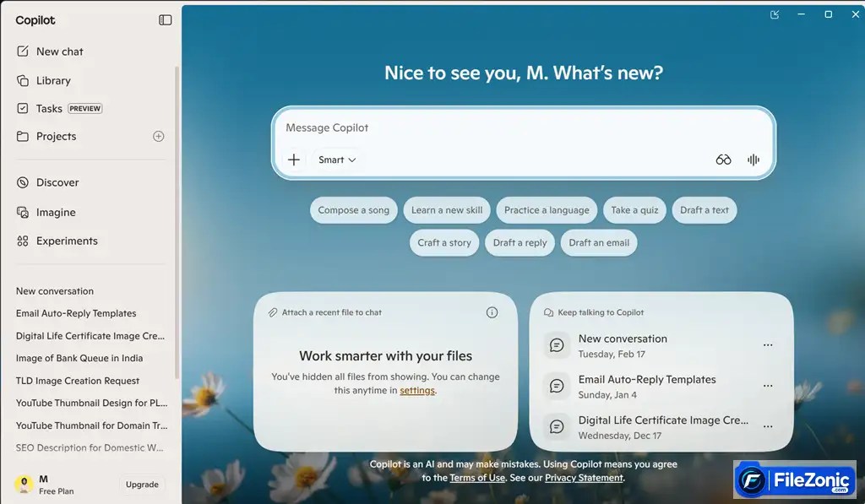
Task: Open more options for Digital Life Certificate row
Action: 768,427
